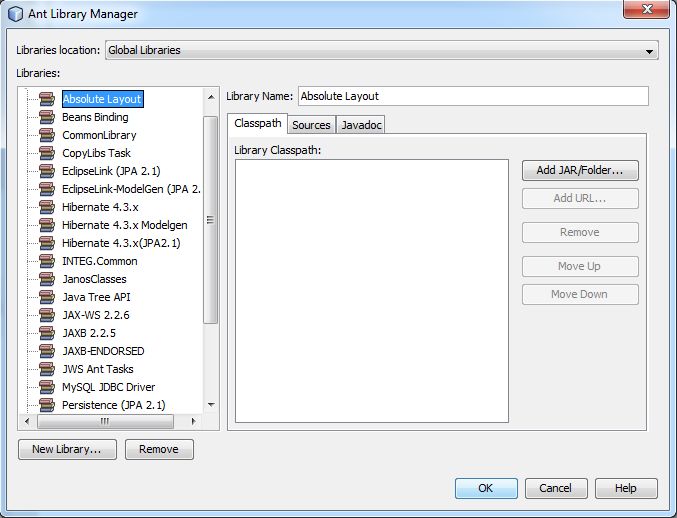Select Persistence (JPA 2.1) library

coord(114,405)
